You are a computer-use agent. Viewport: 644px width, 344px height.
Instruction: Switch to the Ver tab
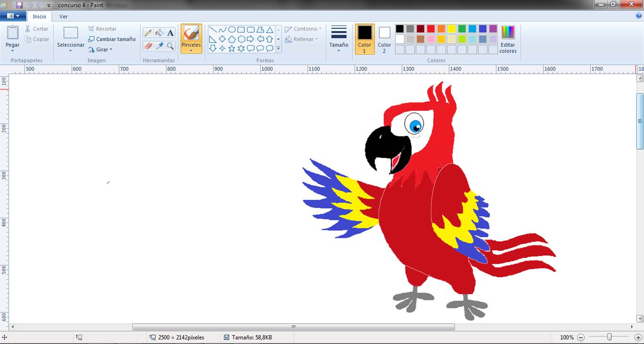(x=63, y=17)
